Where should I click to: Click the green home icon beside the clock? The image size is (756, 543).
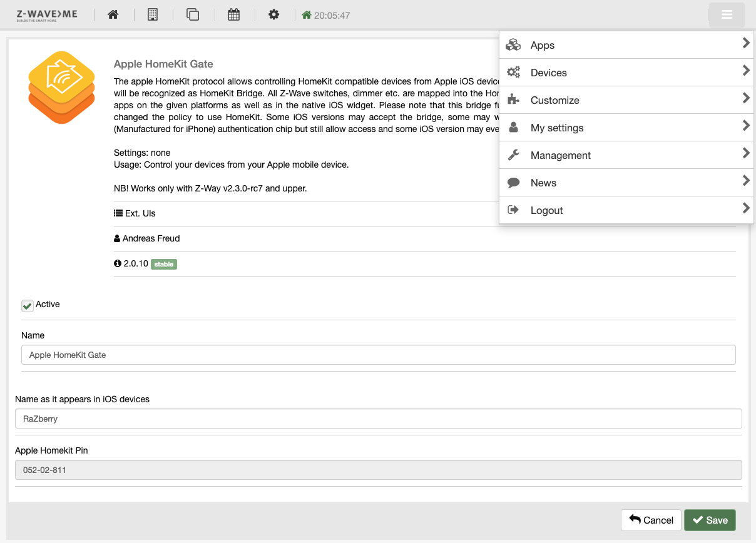(307, 15)
